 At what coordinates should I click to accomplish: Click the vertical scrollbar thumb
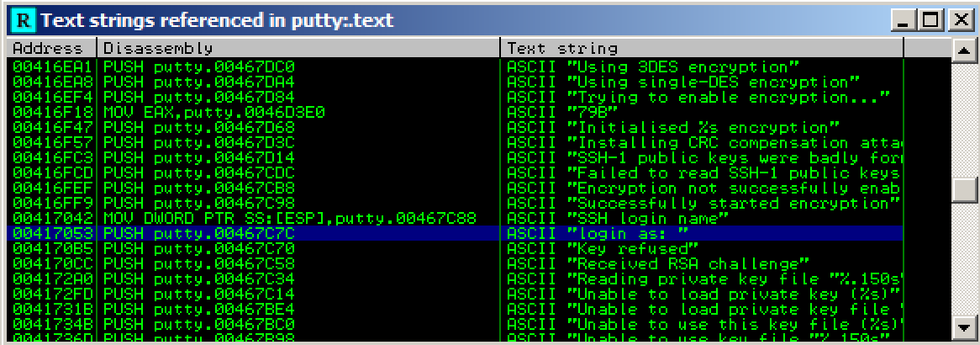(x=963, y=190)
